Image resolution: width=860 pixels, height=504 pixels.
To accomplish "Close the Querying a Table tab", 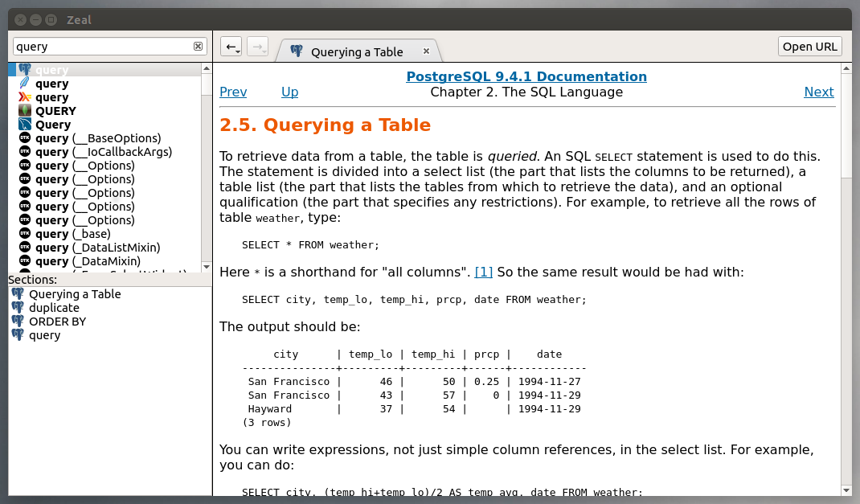I will tap(426, 51).
